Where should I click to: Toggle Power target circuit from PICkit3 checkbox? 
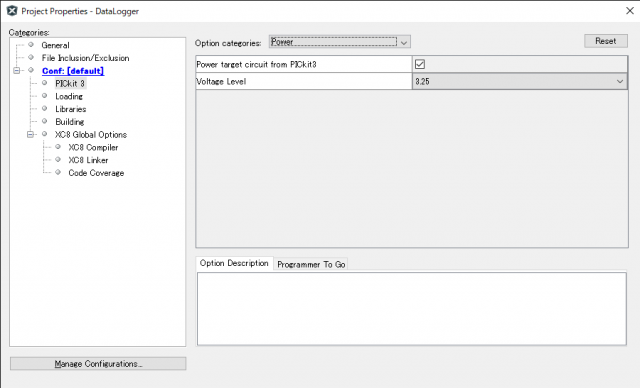420,64
